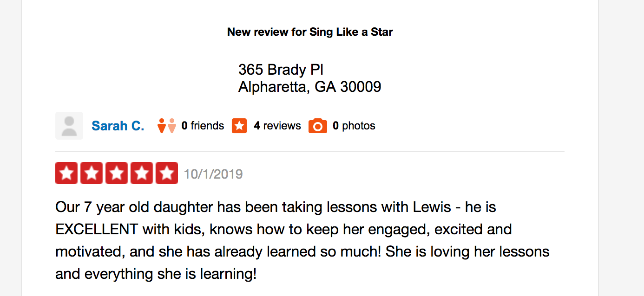
Task: Open the Sarah C. profile link
Action: [x=118, y=126]
